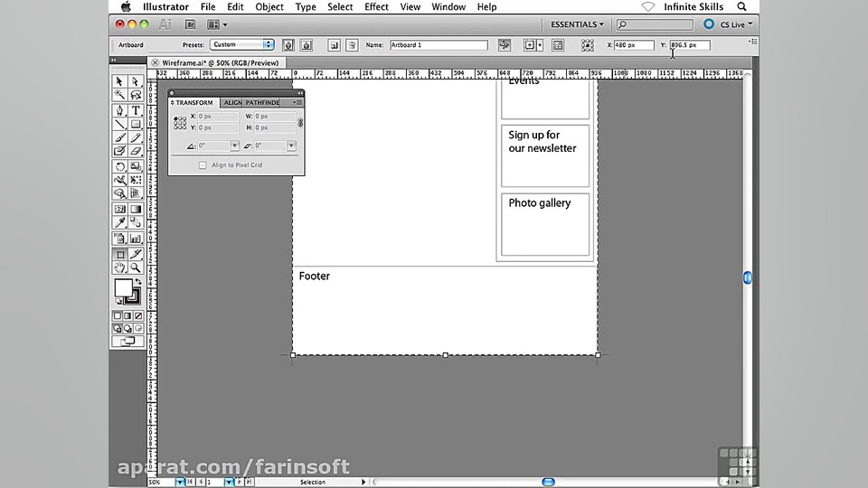Select the Column Graph tool
Viewport: 868px width, 488px height.
pos(136,239)
